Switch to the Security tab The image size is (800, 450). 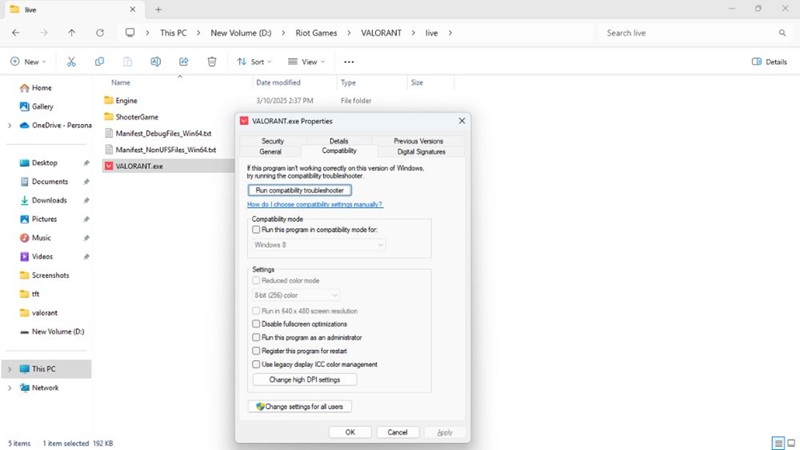(x=272, y=141)
